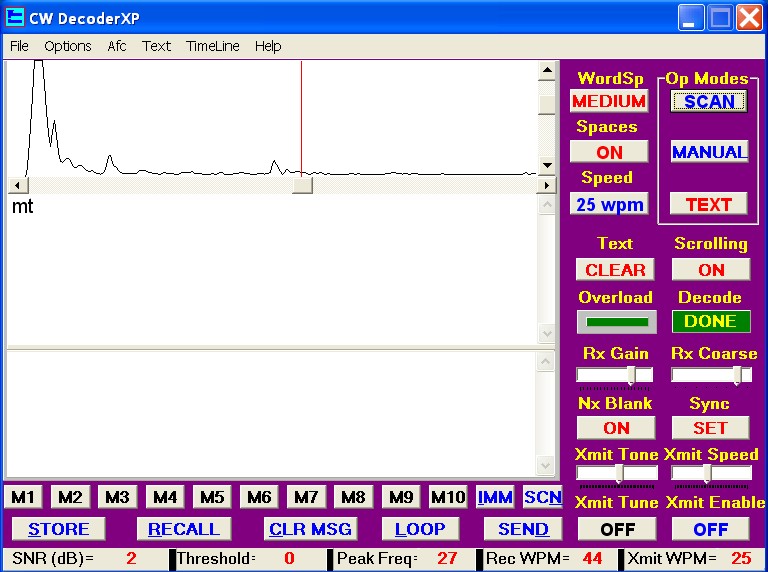
Task: Click the spectrum vertical scrollbar thumb
Action: [x=547, y=104]
